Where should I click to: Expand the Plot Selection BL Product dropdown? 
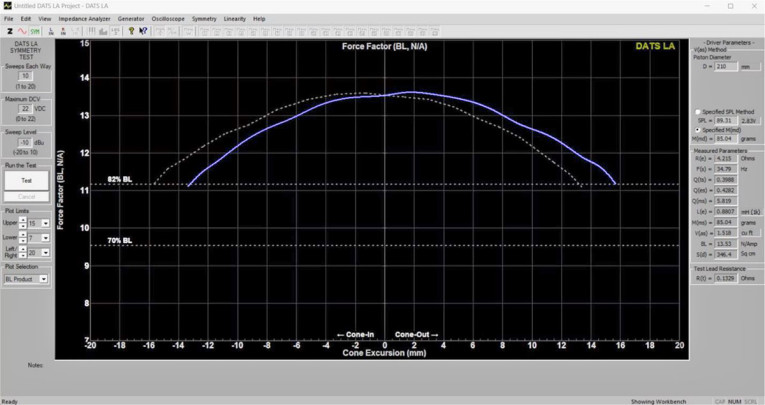click(45, 279)
